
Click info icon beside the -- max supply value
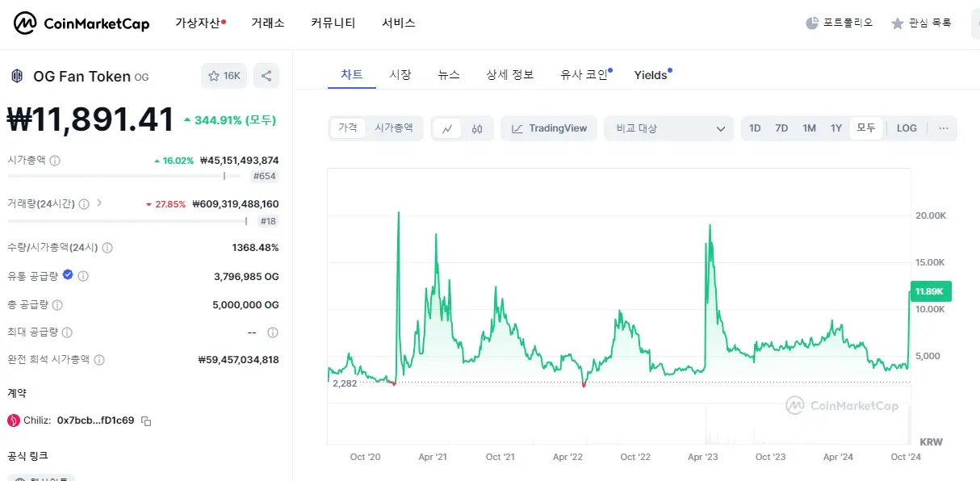[x=273, y=333]
